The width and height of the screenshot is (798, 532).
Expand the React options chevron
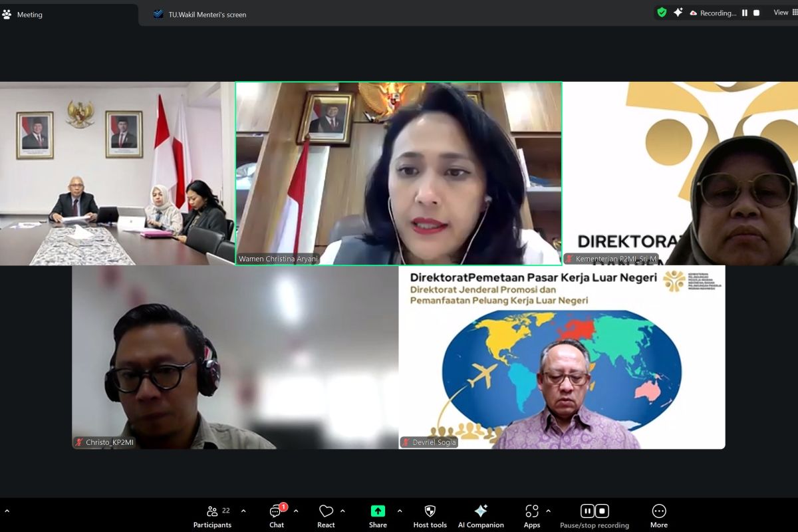[344, 512]
